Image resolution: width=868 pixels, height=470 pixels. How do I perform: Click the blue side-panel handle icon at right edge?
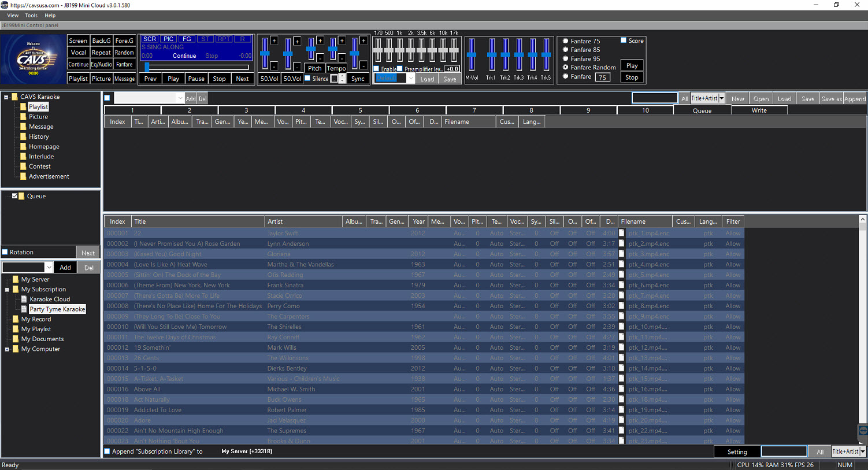click(x=863, y=431)
